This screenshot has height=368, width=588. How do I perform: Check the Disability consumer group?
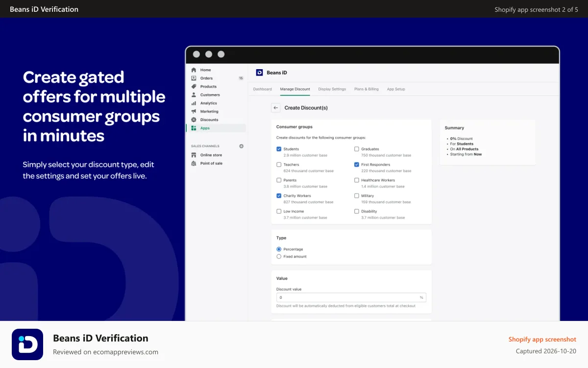click(357, 211)
